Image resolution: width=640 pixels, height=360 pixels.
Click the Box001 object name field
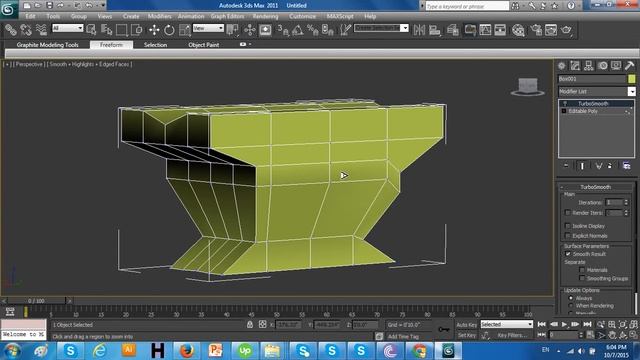(x=592, y=79)
